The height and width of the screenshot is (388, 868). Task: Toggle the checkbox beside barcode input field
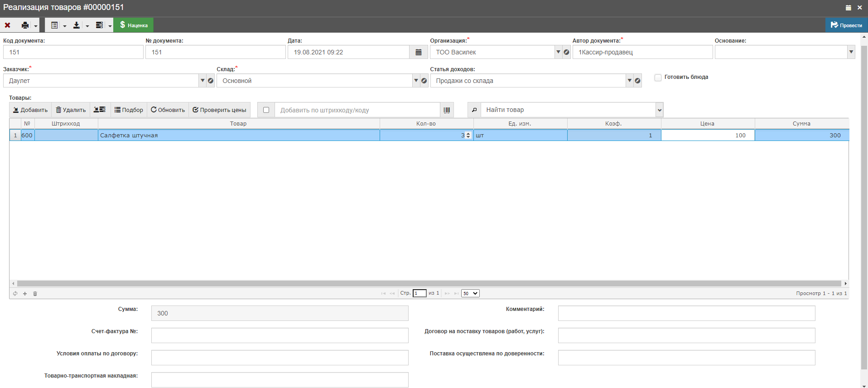pyautogui.click(x=266, y=110)
